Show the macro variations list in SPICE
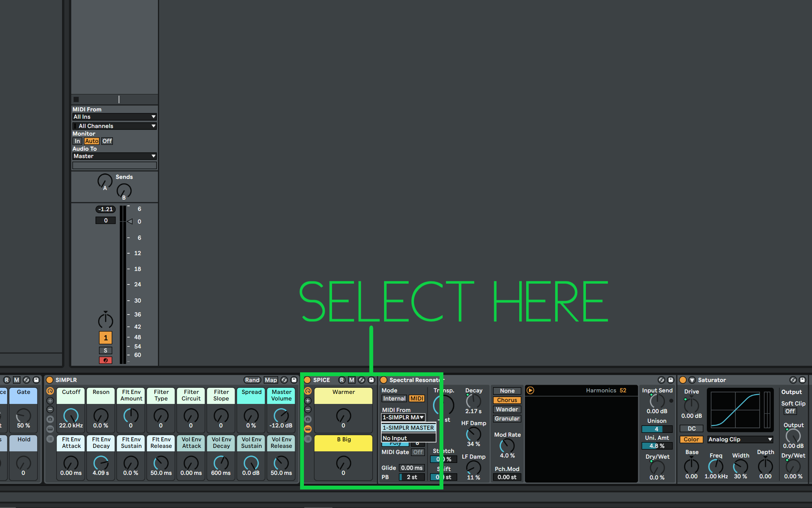The height and width of the screenshot is (508, 812). point(308,439)
